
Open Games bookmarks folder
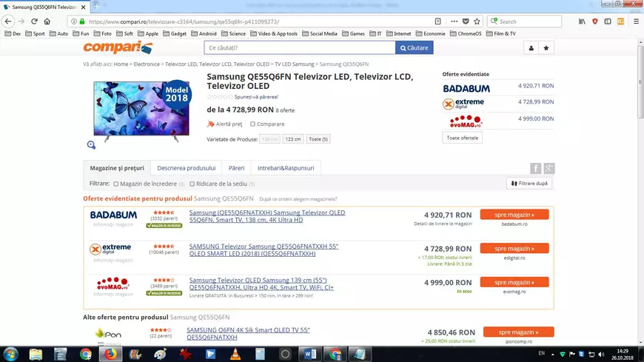[x=353, y=34]
